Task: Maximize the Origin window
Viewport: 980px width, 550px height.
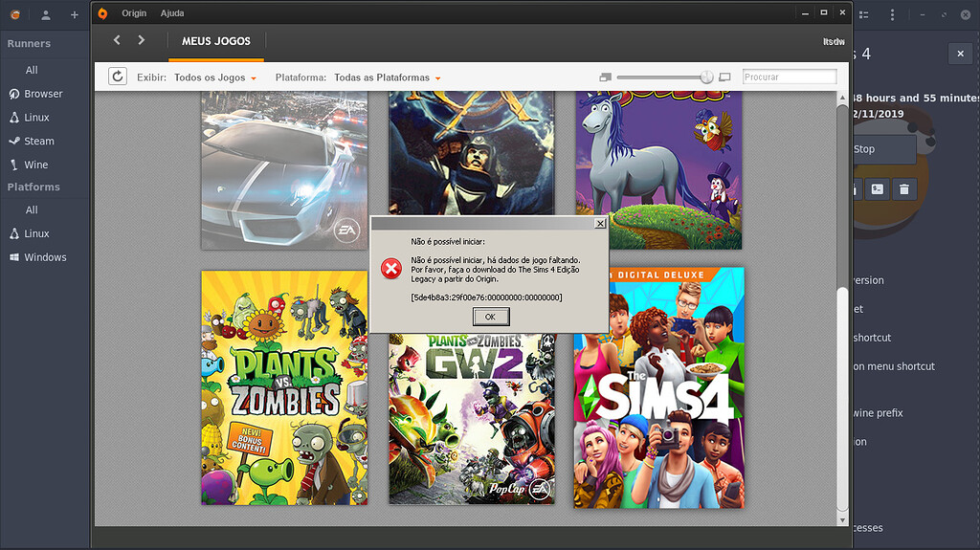Action: pyautogui.click(x=824, y=12)
